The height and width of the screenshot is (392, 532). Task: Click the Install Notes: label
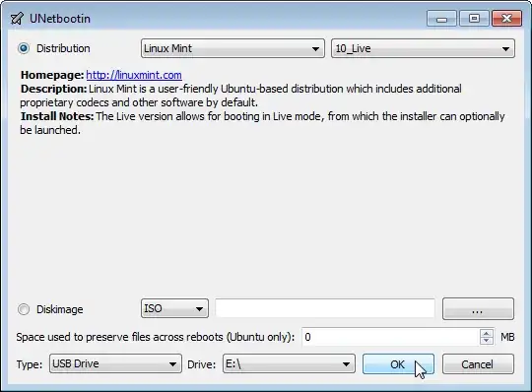tap(57, 116)
